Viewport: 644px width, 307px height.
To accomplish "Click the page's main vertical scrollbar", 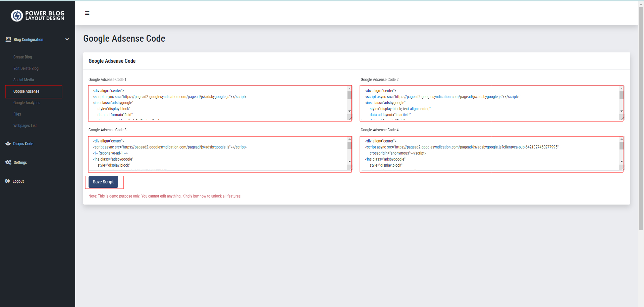I will click(x=641, y=118).
